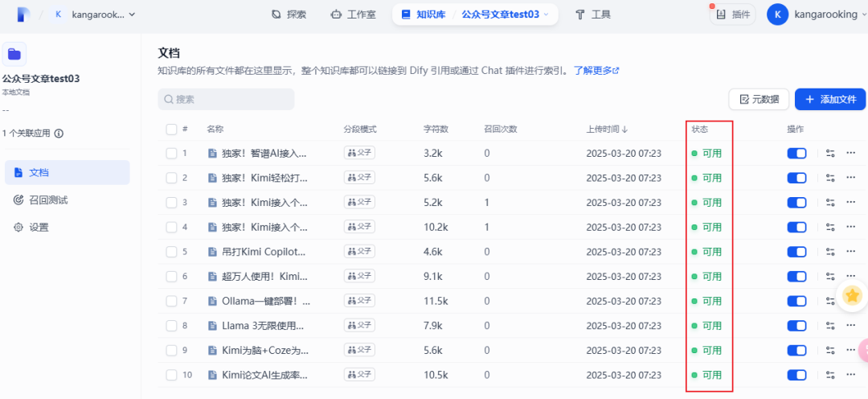The image size is (868, 399).
Task: Open segment settings icon for row 3
Action: point(829,202)
